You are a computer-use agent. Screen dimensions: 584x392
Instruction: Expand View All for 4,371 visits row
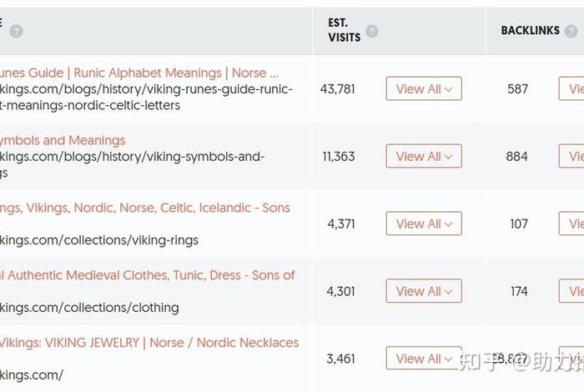(424, 224)
